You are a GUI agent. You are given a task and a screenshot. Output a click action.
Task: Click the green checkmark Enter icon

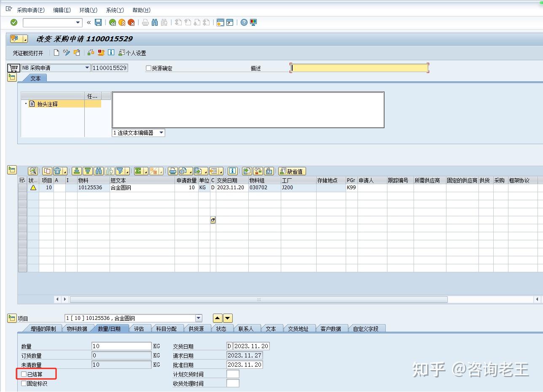(14, 22)
